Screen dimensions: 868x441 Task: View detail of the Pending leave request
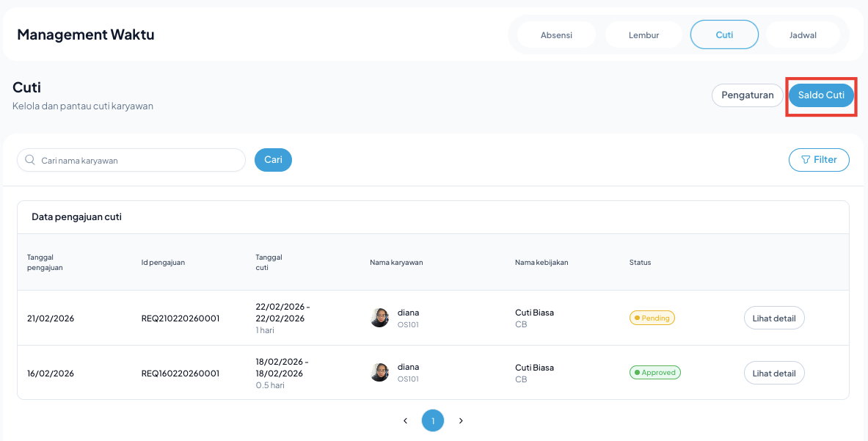coord(774,318)
